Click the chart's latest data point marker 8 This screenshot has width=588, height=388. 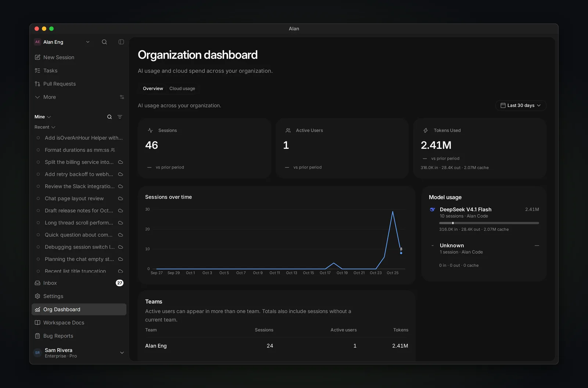[x=401, y=253]
